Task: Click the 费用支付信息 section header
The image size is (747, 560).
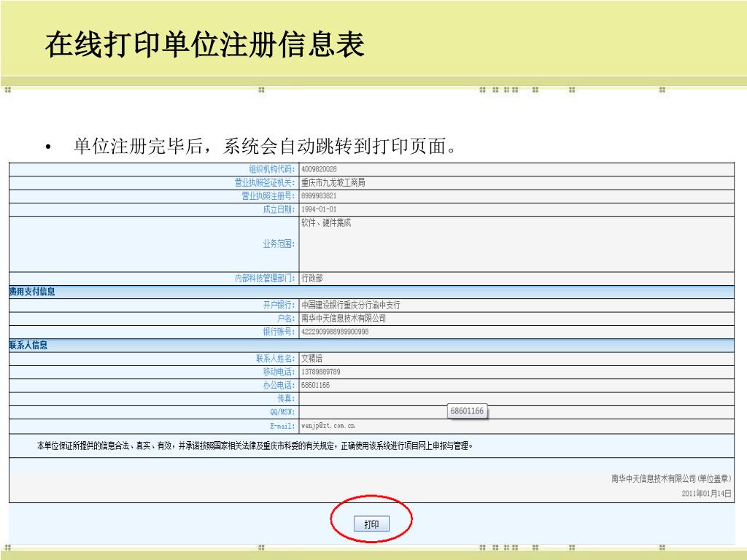Action: pos(32,292)
